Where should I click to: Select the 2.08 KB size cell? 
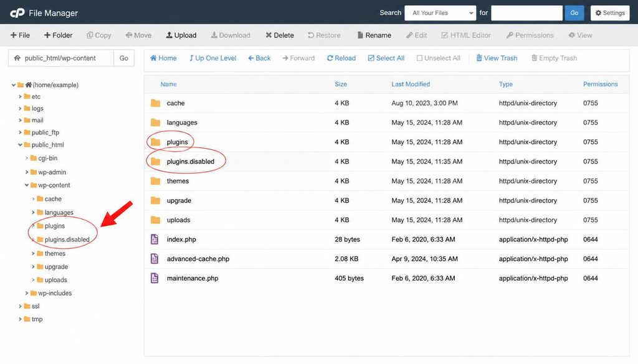click(346, 259)
